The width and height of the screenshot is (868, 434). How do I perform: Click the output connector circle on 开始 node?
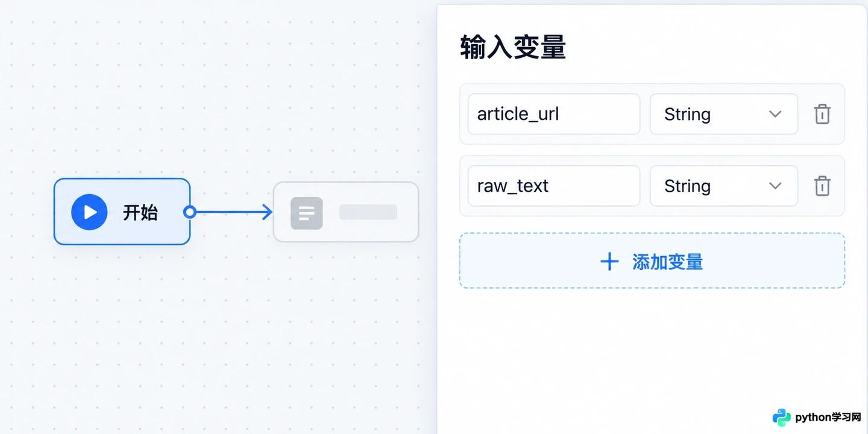(x=190, y=212)
